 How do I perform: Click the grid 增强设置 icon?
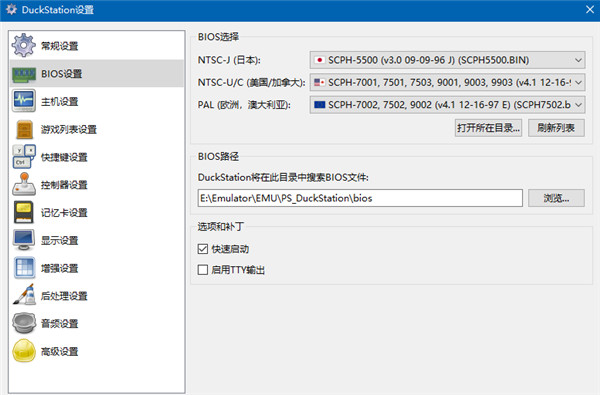24,268
